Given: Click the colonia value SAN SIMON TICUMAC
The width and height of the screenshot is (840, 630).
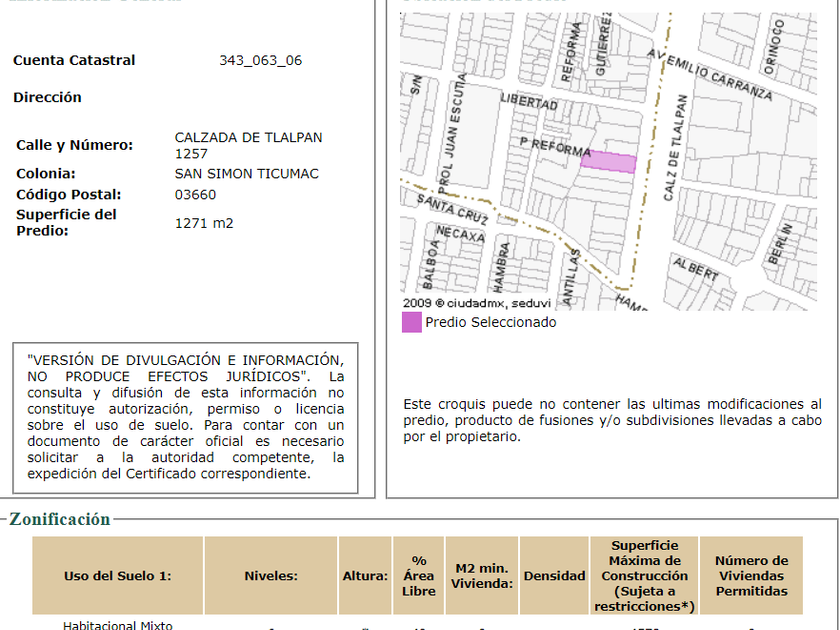Looking at the screenshot, I should [246, 174].
